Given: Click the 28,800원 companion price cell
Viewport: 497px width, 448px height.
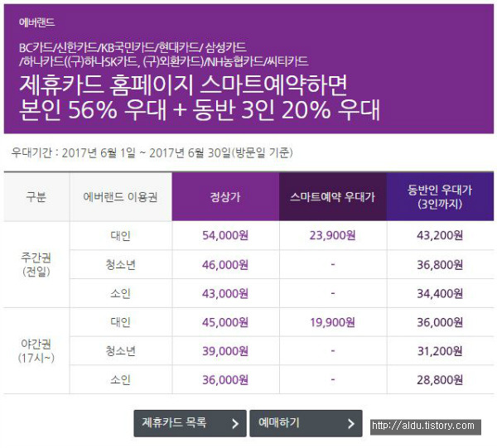Looking at the screenshot, I should (x=440, y=380).
